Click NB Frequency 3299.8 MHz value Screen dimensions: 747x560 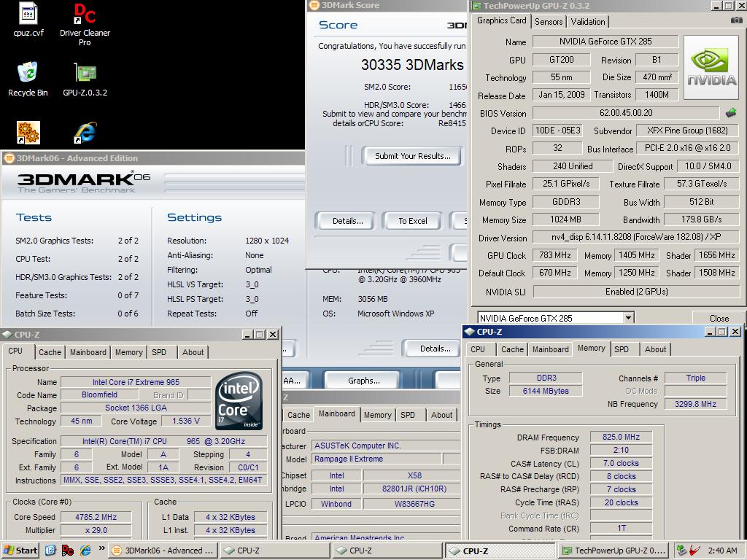(x=695, y=404)
